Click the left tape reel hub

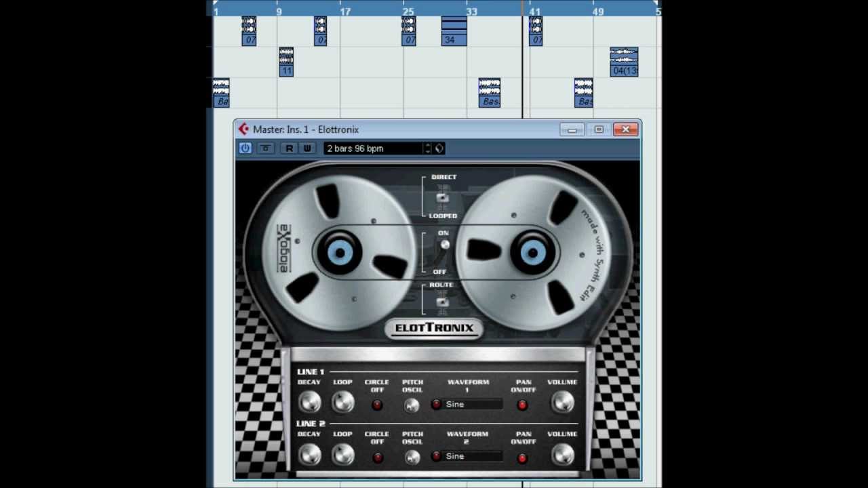click(340, 253)
